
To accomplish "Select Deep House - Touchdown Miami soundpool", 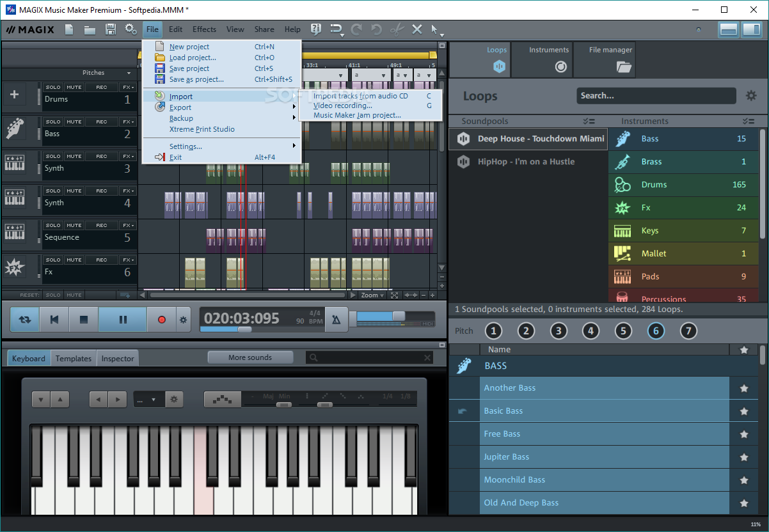I will click(528, 139).
